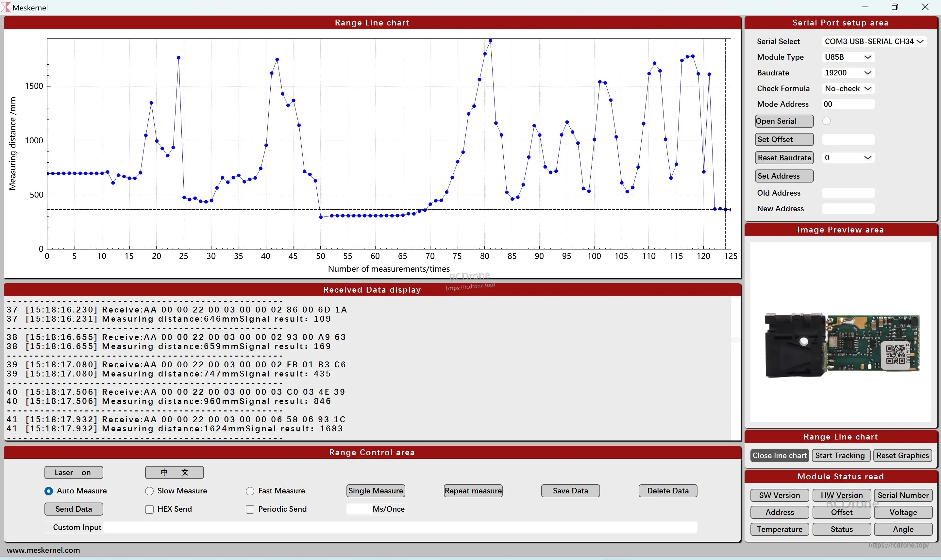This screenshot has width=941, height=560.
Task: Click Save Data to export measurements
Action: pyautogui.click(x=570, y=490)
